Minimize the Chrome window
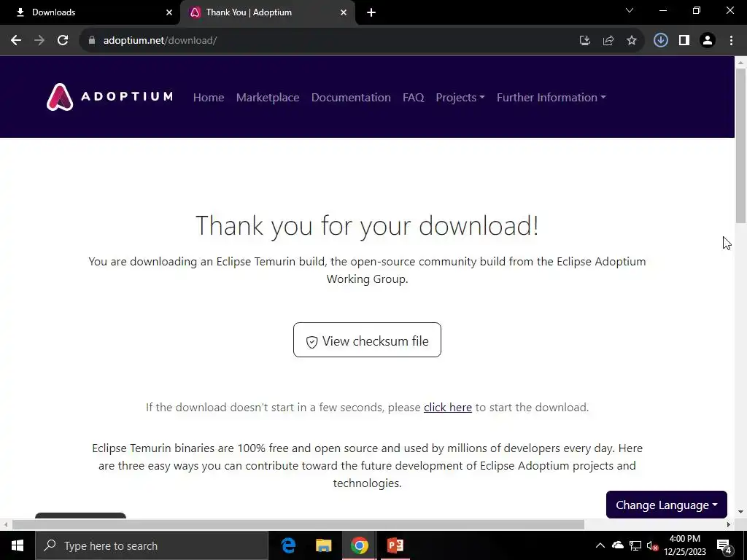Viewport: 747px width, 560px height. pyautogui.click(x=663, y=10)
